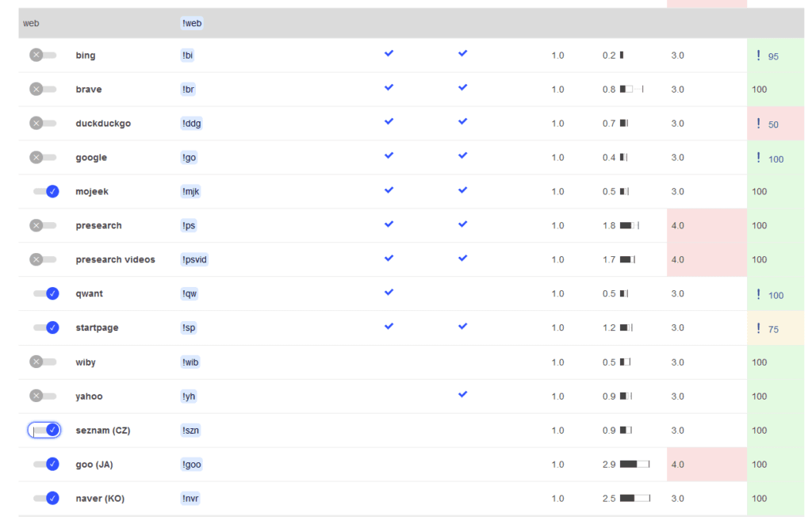Image resolution: width=812 pixels, height=517 pixels.
Task: Click naver (KO)'s response time bar at 2.5
Action: pyautogui.click(x=635, y=498)
